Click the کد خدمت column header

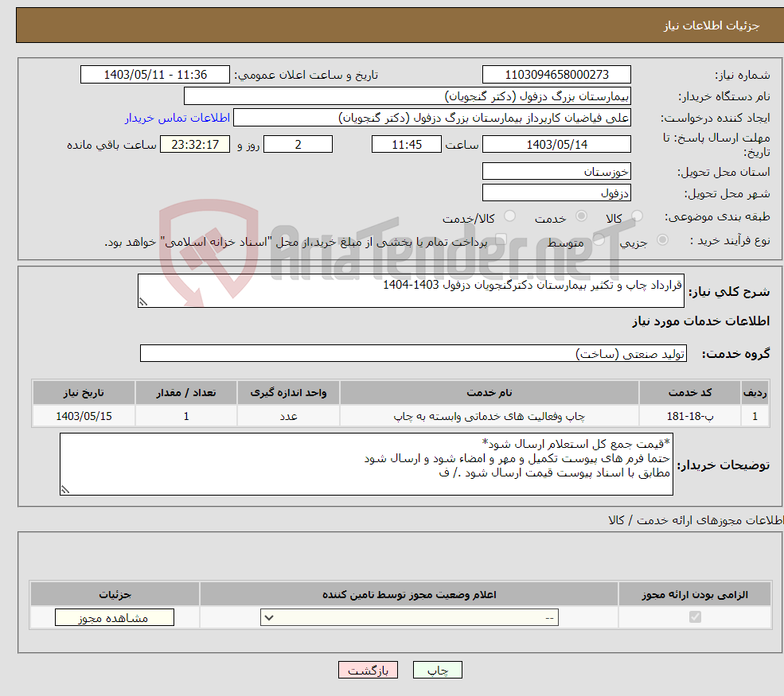point(689,393)
